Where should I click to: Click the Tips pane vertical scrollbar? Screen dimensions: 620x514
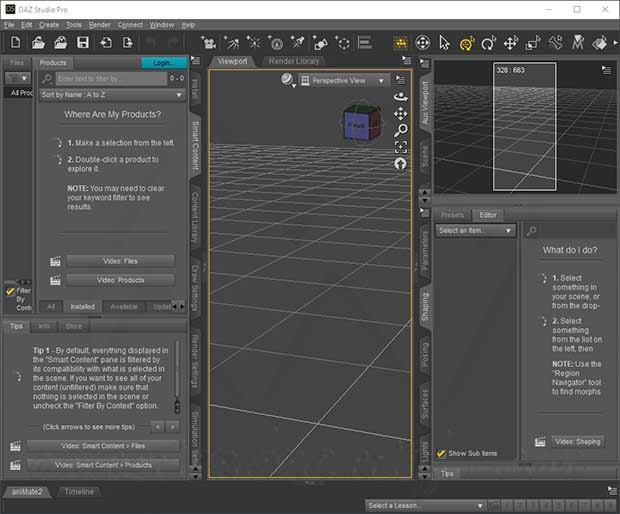(177, 377)
